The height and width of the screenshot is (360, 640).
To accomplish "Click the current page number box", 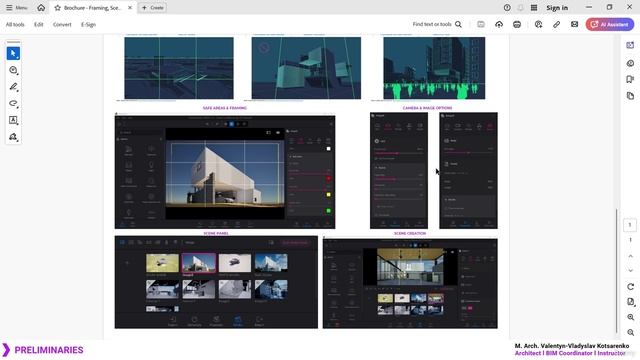I will coord(630,225).
